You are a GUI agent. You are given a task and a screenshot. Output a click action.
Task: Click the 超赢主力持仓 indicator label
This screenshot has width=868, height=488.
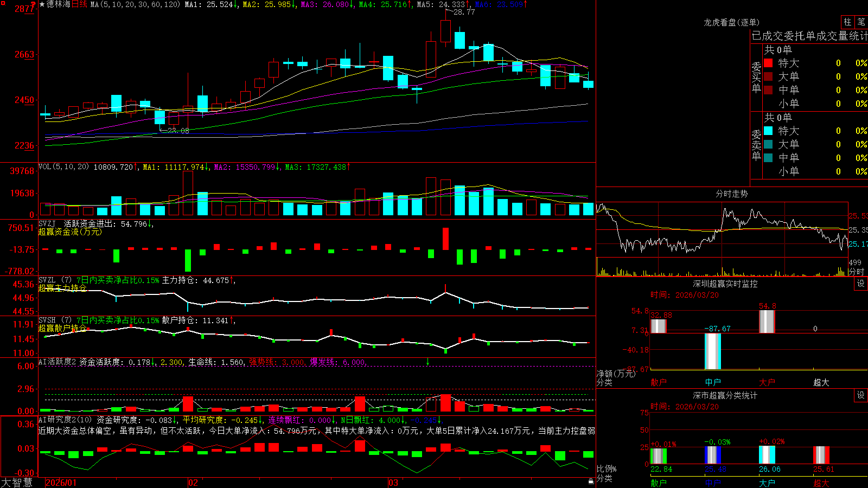62,288
